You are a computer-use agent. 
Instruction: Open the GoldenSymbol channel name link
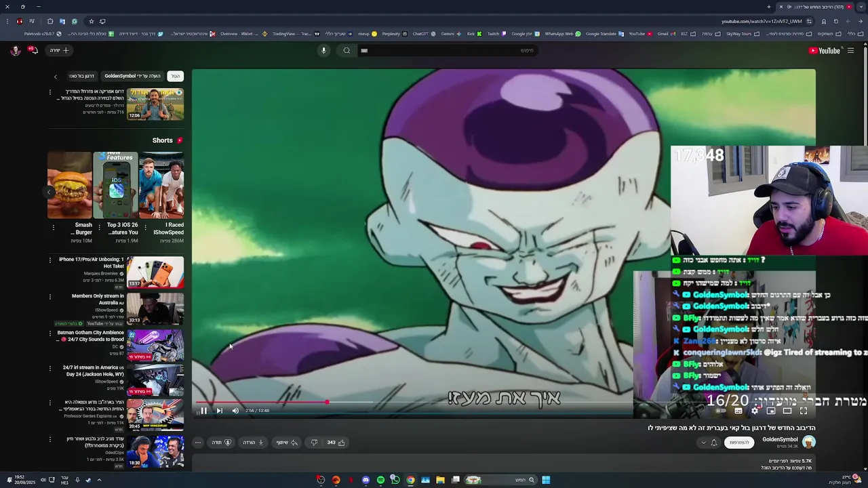click(780, 439)
